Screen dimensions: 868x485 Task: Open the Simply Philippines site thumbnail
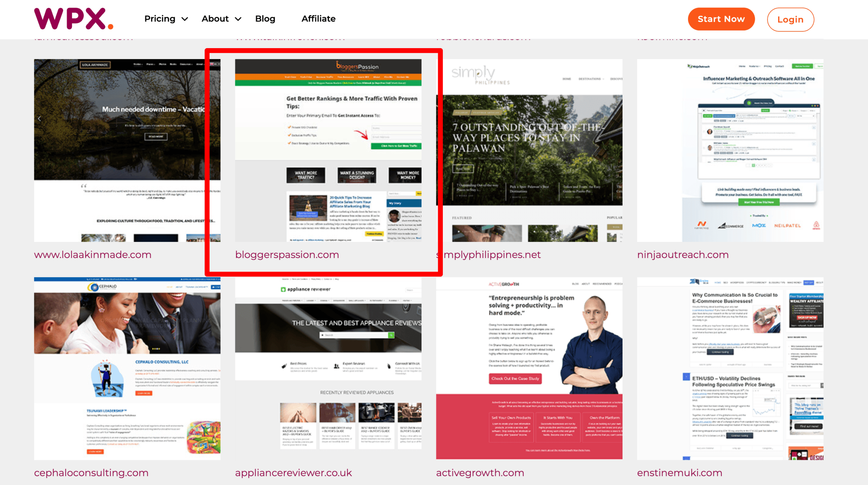tap(529, 150)
